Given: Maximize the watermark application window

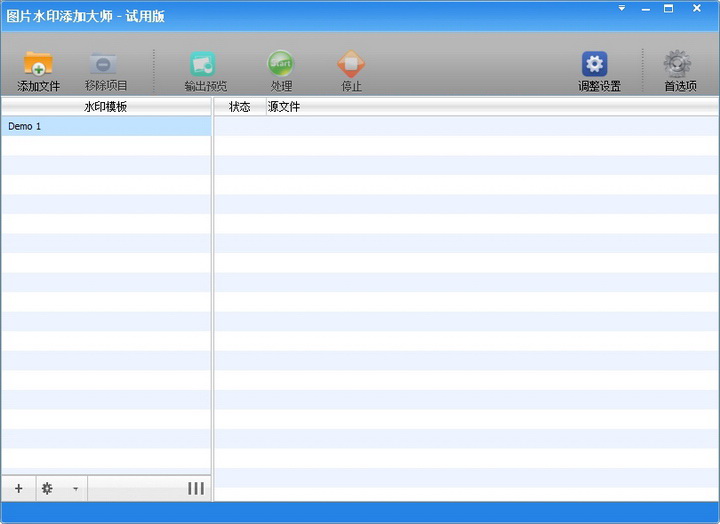Looking at the screenshot, I should [x=669, y=8].
